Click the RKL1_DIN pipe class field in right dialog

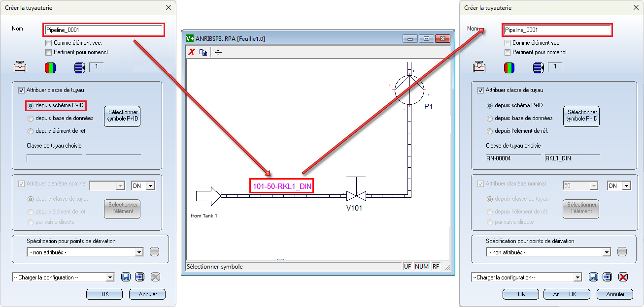573,158
